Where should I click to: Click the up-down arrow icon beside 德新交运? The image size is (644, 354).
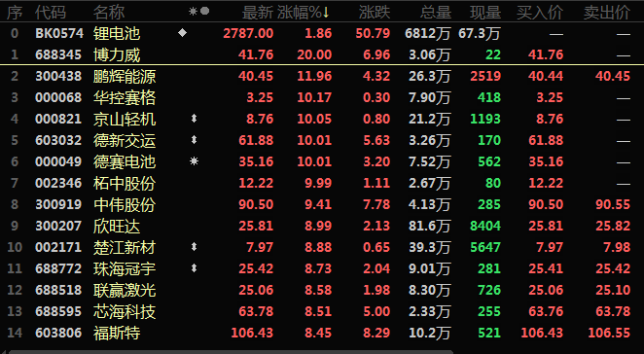194,140
